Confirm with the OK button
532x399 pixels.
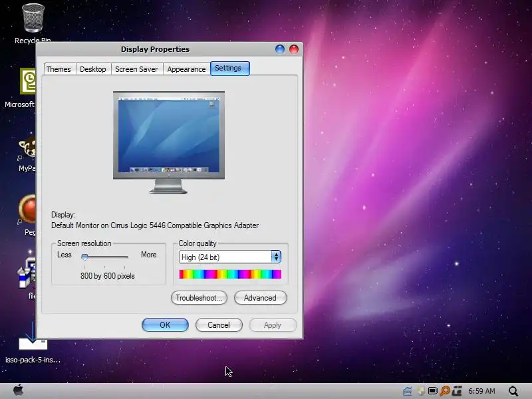tap(165, 325)
